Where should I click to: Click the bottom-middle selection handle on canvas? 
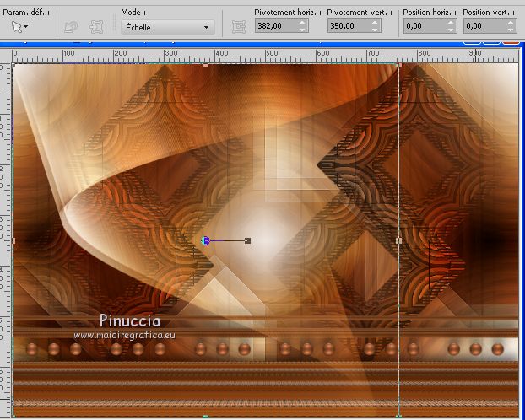tap(206, 417)
